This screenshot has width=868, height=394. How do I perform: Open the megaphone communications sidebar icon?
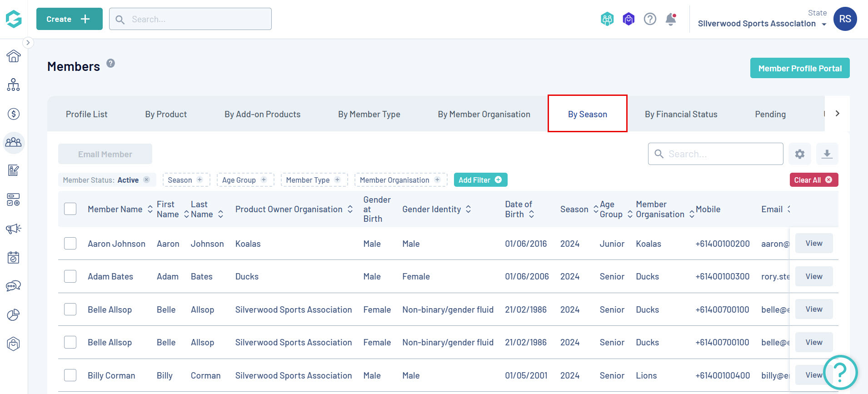(x=14, y=229)
